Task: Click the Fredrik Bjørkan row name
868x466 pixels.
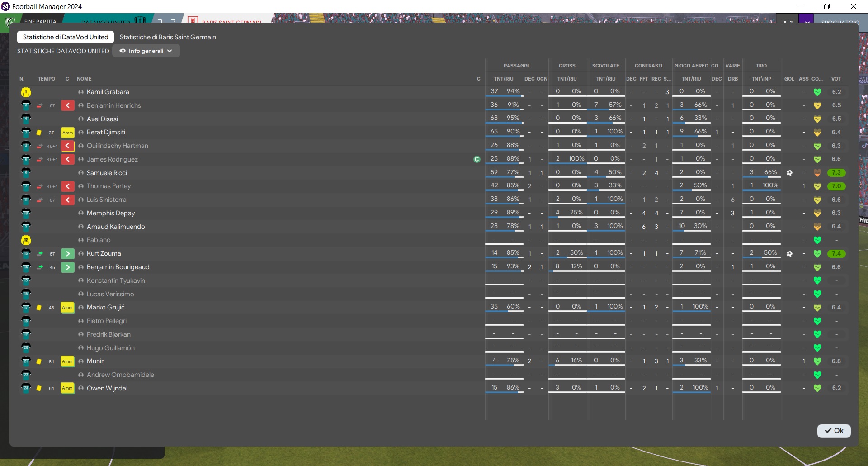Action: coord(108,334)
